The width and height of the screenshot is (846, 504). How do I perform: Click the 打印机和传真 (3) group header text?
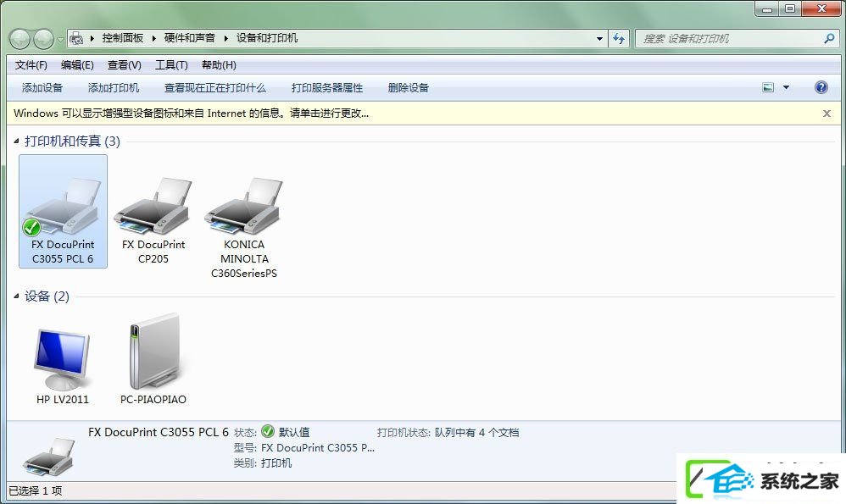point(72,141)
